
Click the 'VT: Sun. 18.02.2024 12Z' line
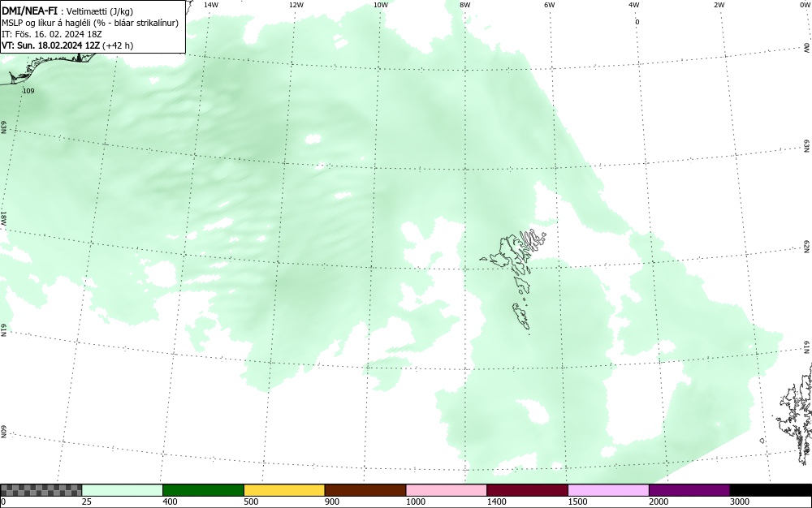click(67, 45)
